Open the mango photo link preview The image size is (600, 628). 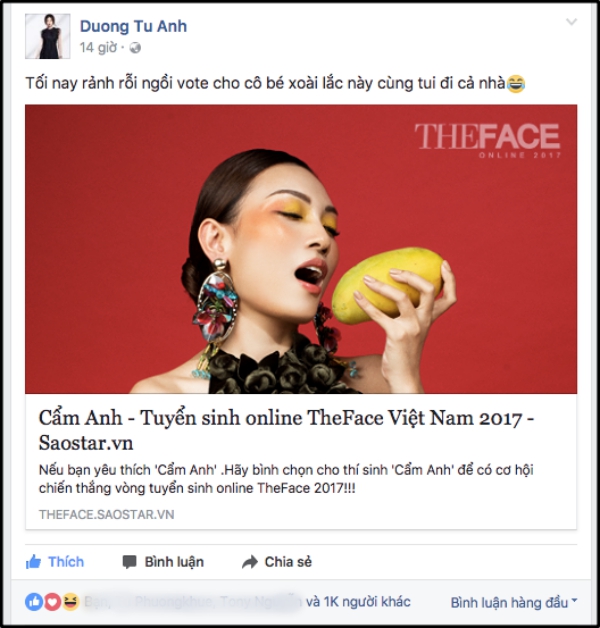point(301,249)
